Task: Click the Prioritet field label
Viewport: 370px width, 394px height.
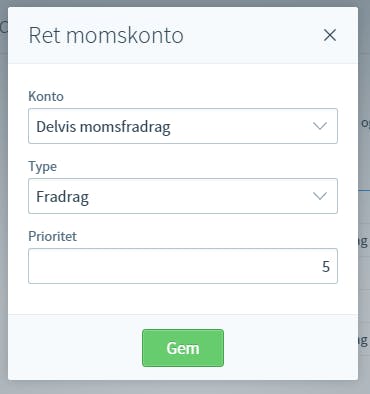Action: click(x=52, y=236)
